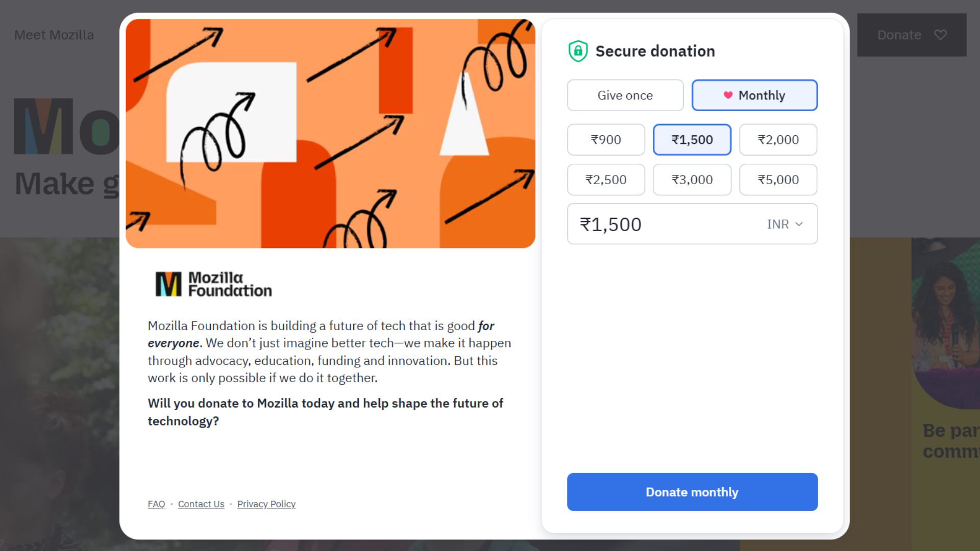Select the ₹2,000 donation amount
Image resolution: width=980 pixels, height=551 pixels.
[x=778, y=140]
